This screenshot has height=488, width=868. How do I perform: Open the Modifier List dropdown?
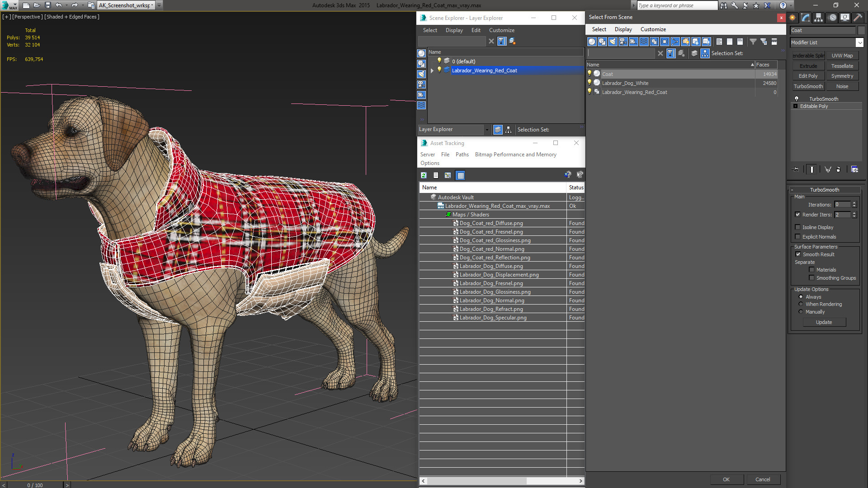pos(859,42)
